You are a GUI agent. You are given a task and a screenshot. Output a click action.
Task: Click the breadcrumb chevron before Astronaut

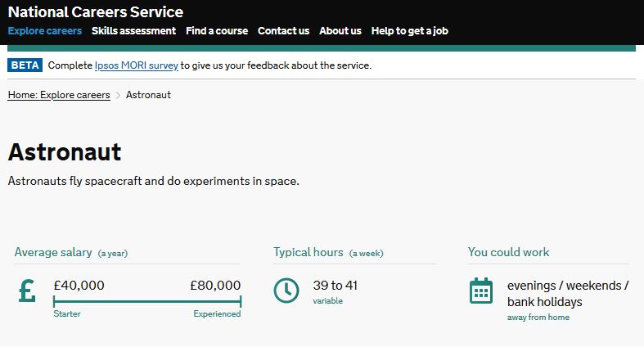click(x=119, y=95)
